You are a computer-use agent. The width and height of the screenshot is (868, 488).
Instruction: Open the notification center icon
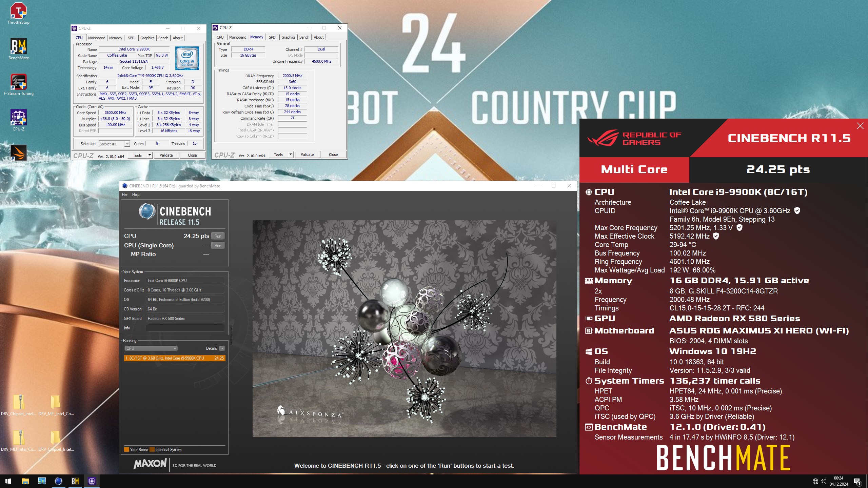tap(857, 481)
